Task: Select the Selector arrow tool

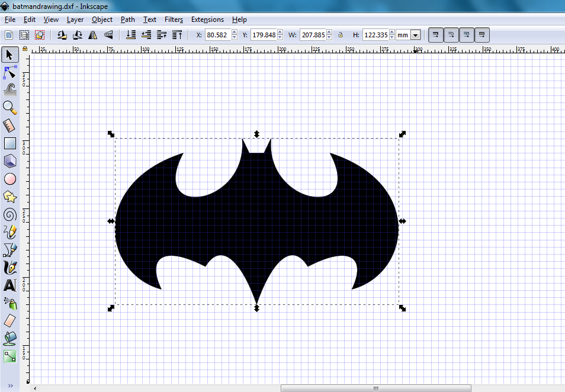Action: pyautogui.click(x=9, y=54)
